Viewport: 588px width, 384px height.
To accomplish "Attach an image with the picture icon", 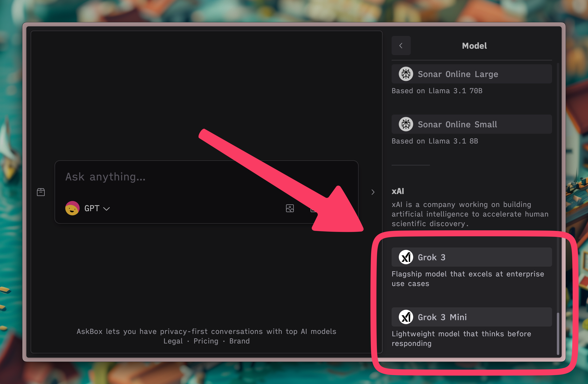I will pyautogui.click(x=290, y=208).
